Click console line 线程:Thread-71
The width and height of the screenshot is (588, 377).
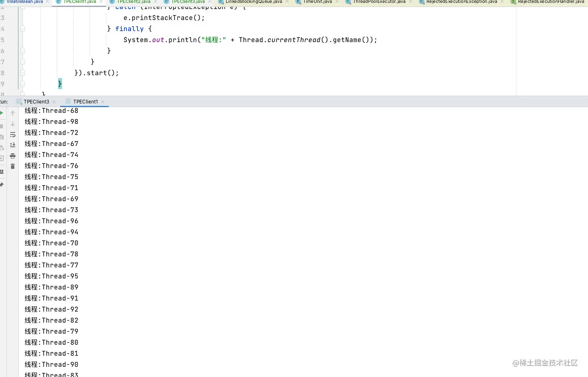52,188
